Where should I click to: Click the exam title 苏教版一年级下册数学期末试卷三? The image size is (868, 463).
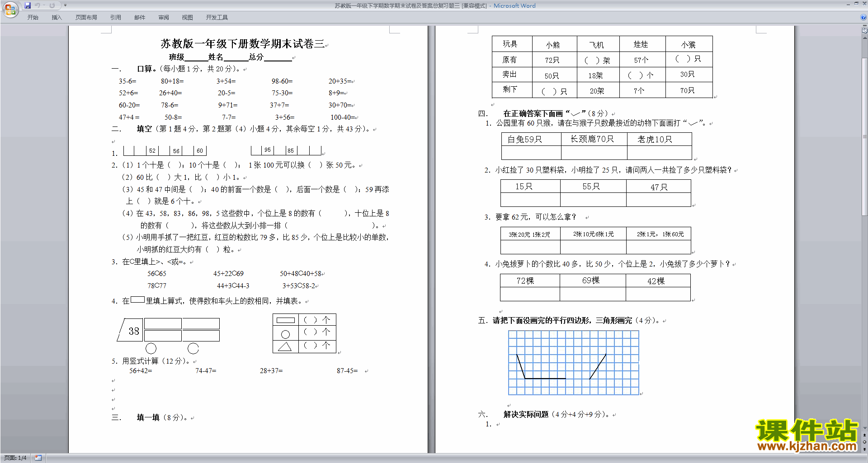point(243,44)
